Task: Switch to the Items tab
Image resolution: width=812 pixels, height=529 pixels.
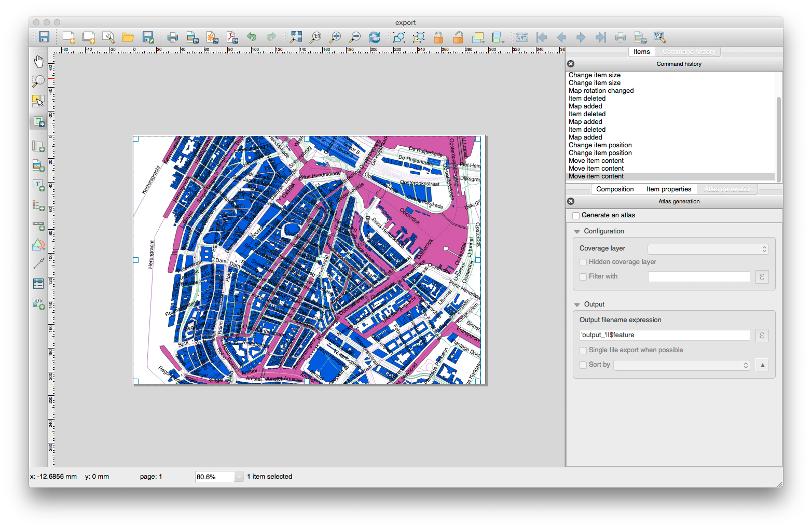Action: click(x=641, y=52)
